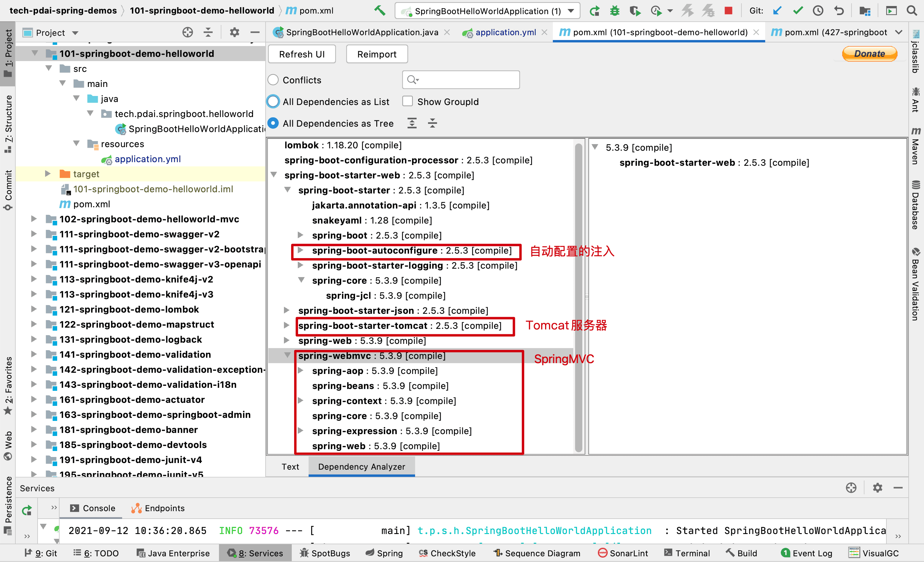Screen dimensions: 924x562
Task: Select the Conflicts radio button
Action: pos(273,80)
